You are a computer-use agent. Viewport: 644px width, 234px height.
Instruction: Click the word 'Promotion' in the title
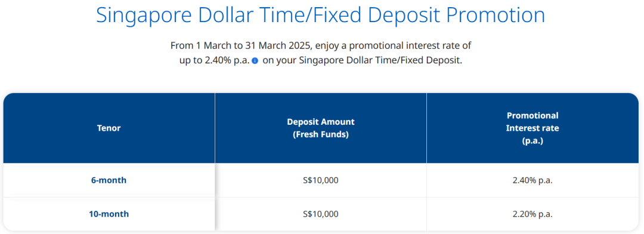pos(496,15)
